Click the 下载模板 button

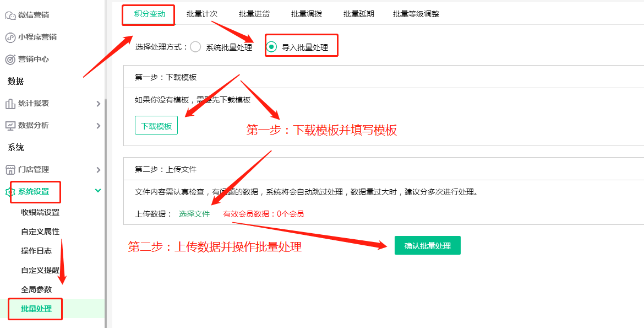tap(156, 125)
